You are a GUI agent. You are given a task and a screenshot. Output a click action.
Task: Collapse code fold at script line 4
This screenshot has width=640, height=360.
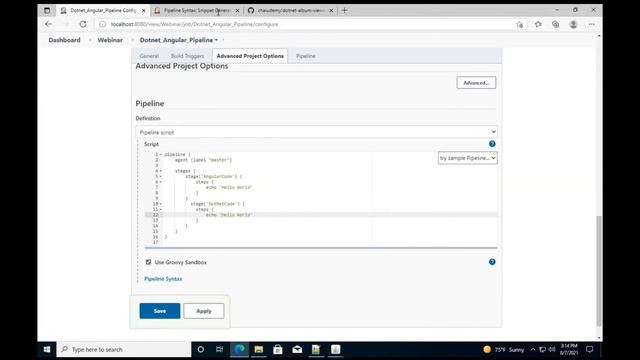(x=160, y=171)
